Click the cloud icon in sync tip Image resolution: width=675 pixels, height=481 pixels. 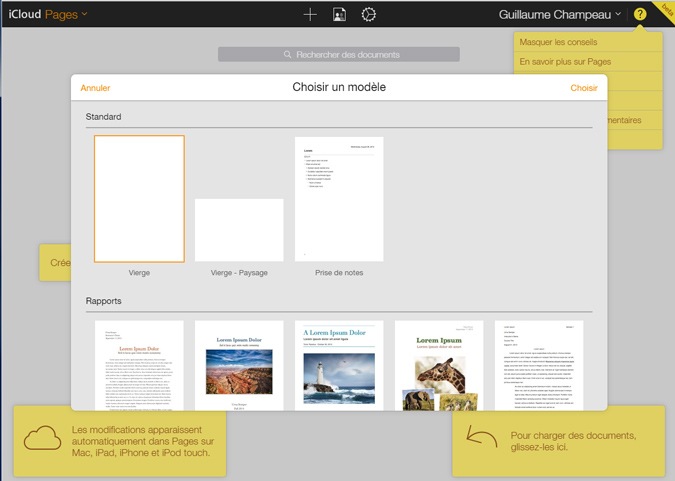42,438
